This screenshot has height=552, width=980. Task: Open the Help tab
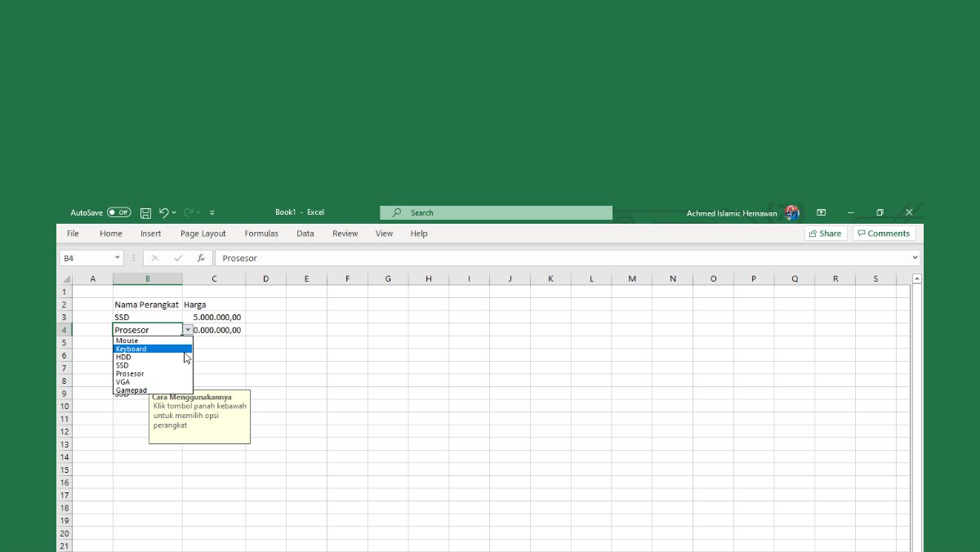[x=419, y=234]
